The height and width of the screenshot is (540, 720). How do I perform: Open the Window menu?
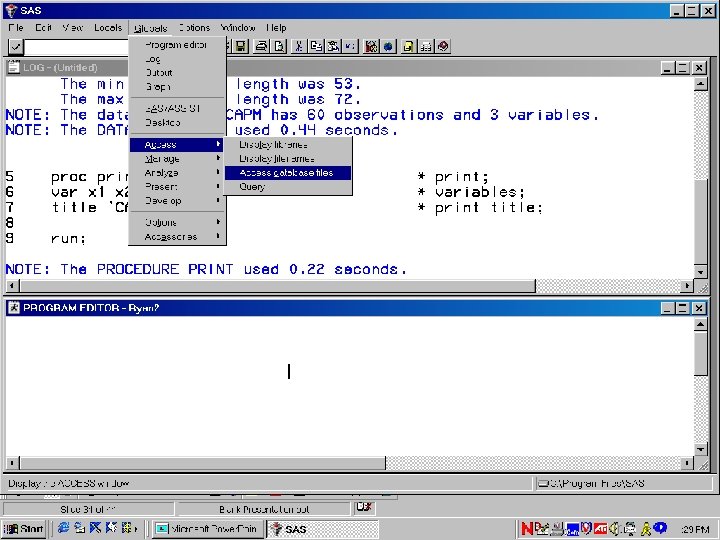pos(238,28)
